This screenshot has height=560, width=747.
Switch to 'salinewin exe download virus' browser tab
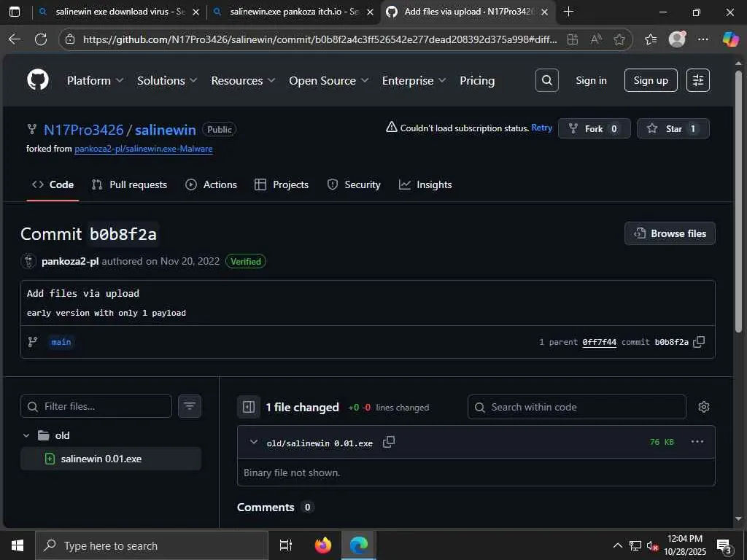pos(119,12)
